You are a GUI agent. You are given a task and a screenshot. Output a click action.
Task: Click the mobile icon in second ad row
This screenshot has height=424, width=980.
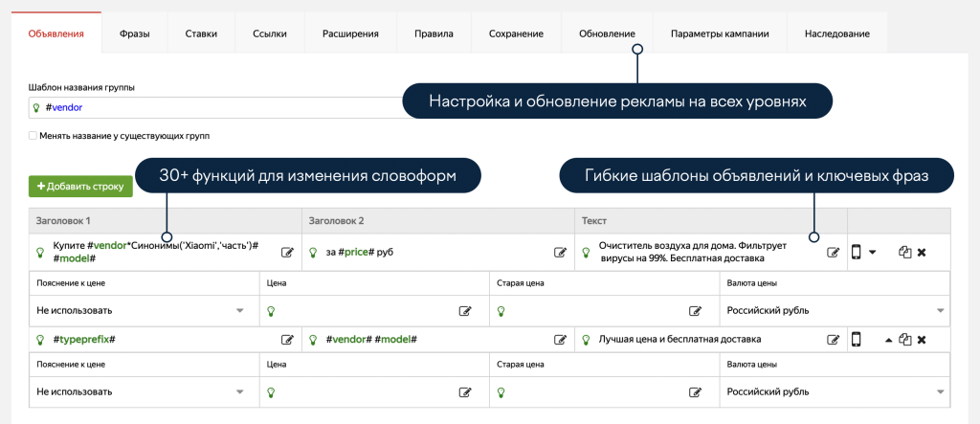857,340
